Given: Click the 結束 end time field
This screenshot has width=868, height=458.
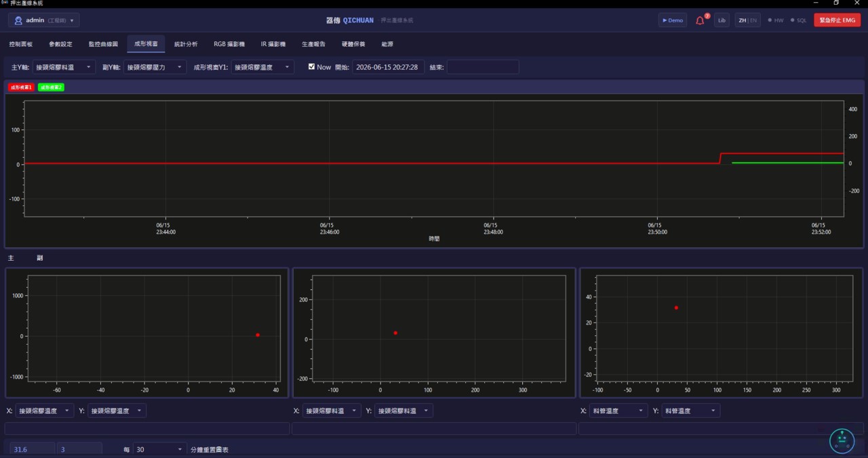Looking at the screenshot, I should coord(483,67).
